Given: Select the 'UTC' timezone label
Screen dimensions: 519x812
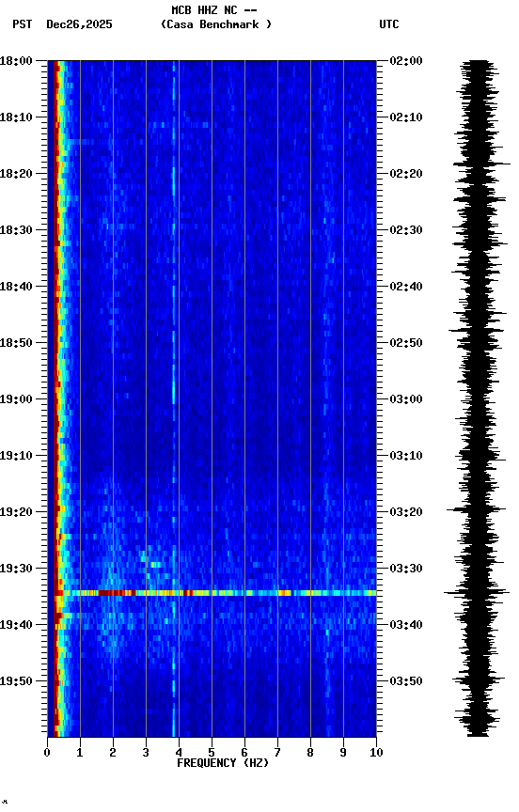Looking at the screenshot, I should pos(389,24).
